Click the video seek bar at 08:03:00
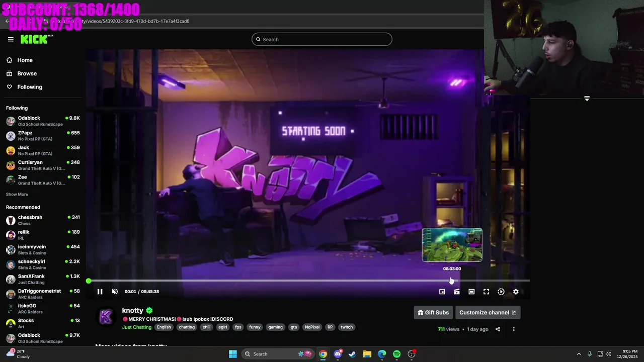644x362 pixels. pyautogui.click(x=452, y=281)
